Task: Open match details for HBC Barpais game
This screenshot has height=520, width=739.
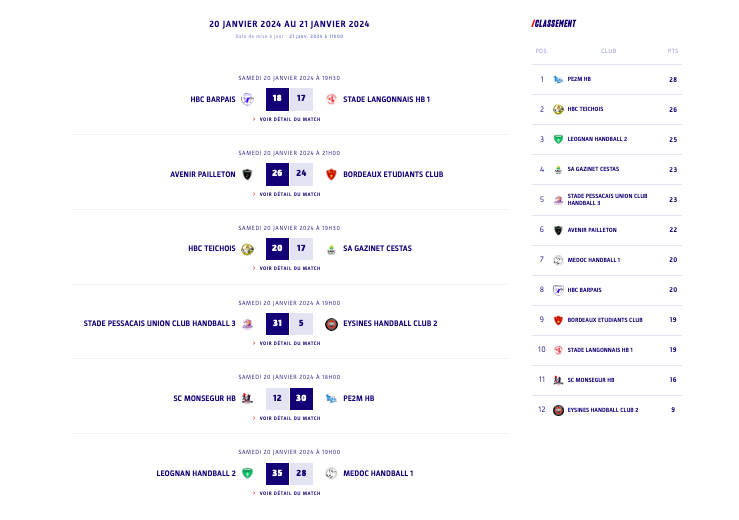Action: [287, 119]
